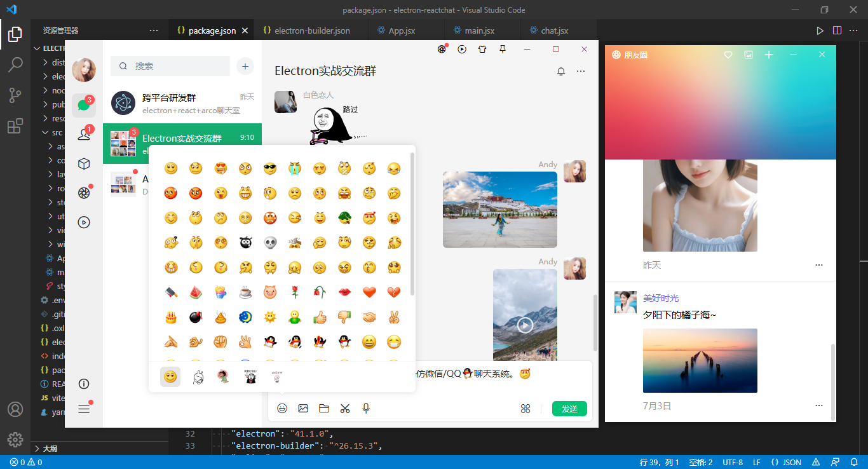868x469 pixels.
Task: Expand the dist folder chevron in Explorer
Action: (45, 62)
